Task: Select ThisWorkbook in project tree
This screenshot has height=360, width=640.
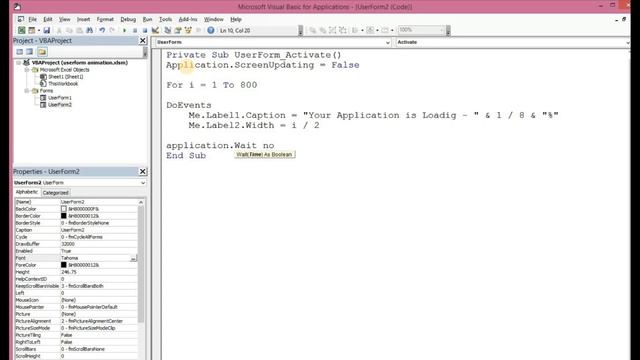Action: click(x=63, y=84)
